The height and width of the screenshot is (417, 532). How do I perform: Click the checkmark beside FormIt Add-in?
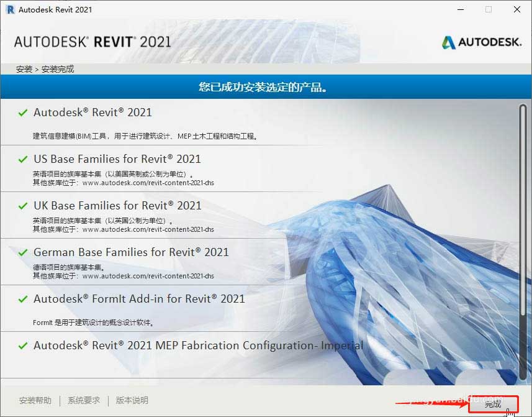(x=23, y=299)
